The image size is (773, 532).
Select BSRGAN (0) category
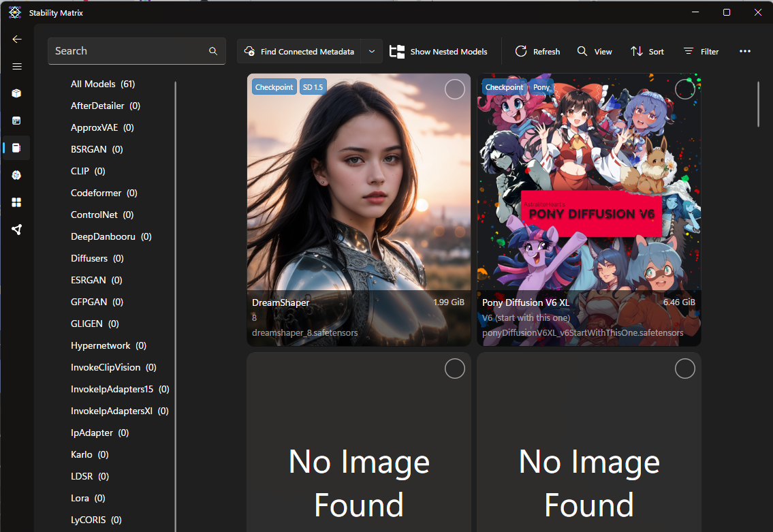97,149
